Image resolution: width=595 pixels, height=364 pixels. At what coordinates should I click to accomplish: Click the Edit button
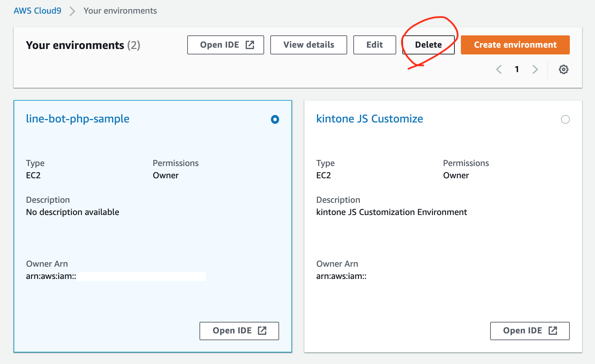(375, 45)
